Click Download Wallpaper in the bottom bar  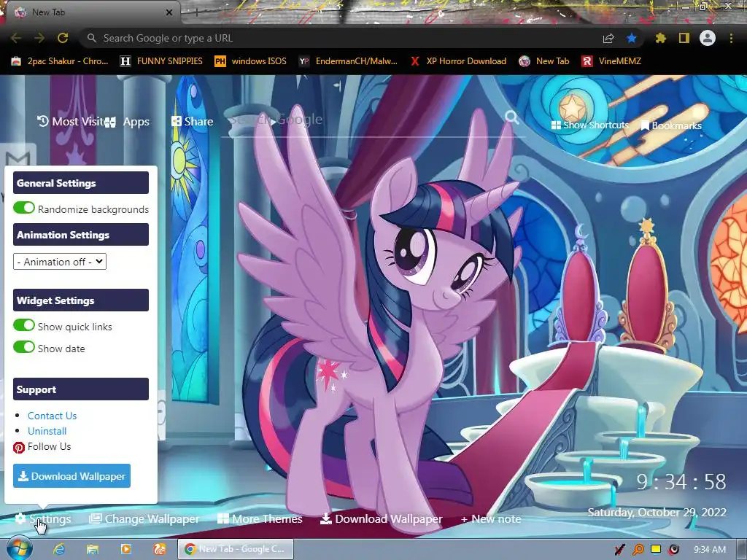(381, 519)
